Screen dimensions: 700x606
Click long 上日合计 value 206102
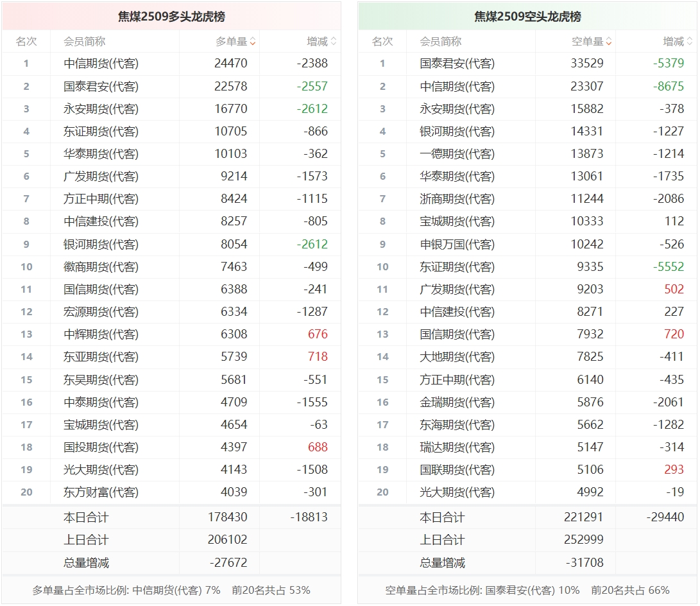(227, 539)
